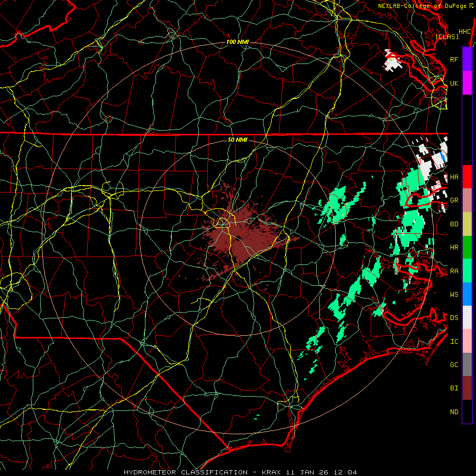Click the IC label beside the legend
This screenshot has height=476, width=476.
(454, 342)
